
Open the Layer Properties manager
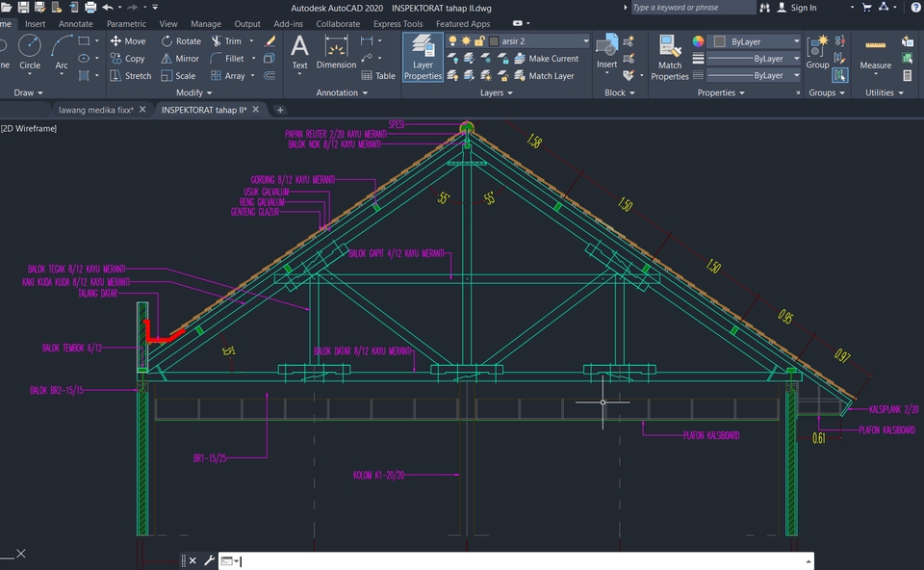coord(422,58)
